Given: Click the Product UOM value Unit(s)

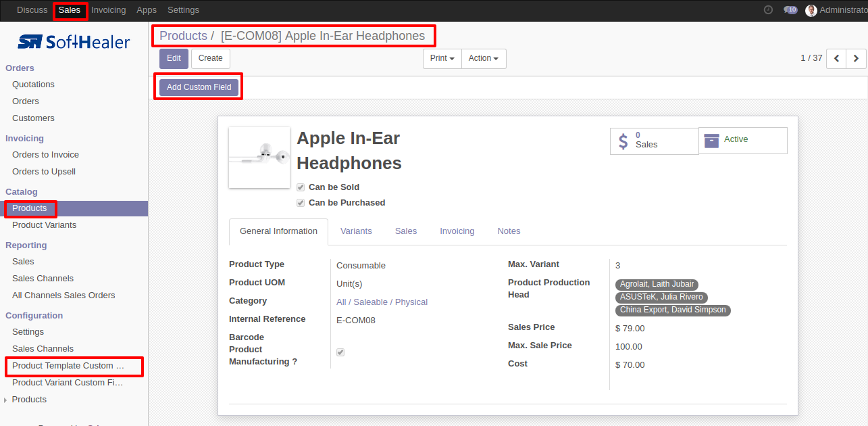Looking at the screenshot, I should pos(349,284).
